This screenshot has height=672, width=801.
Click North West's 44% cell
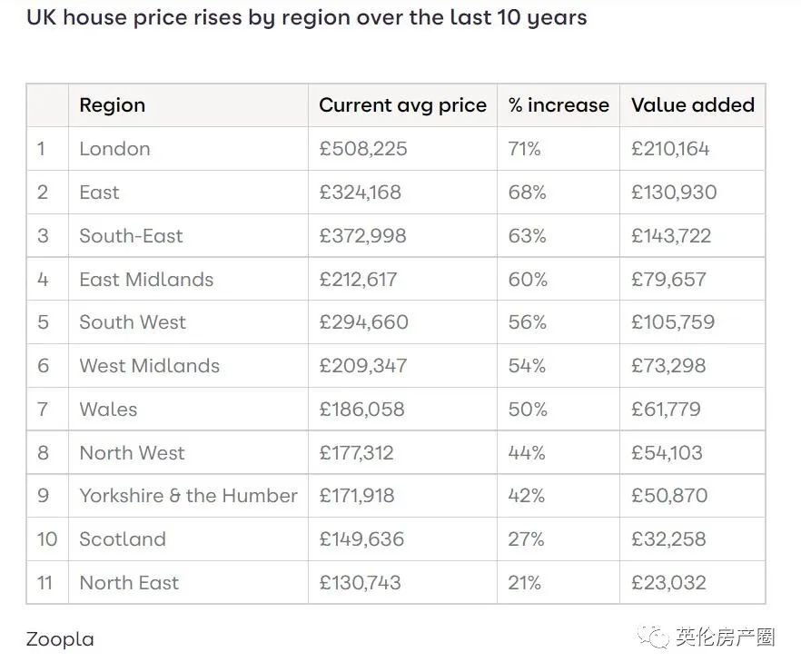(x=527, y=453)
